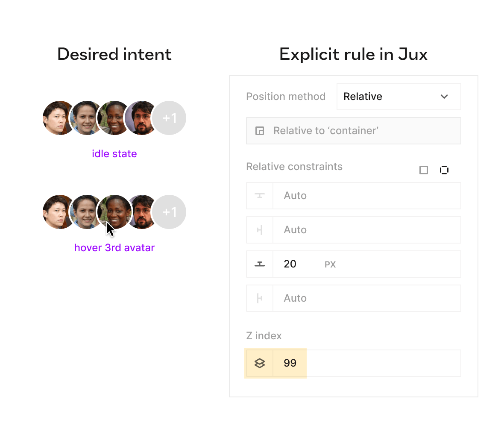The height and width of the screenshot is (423, 504).
Task: Click the top constraint icon
Action: click(x=259, y=196)
